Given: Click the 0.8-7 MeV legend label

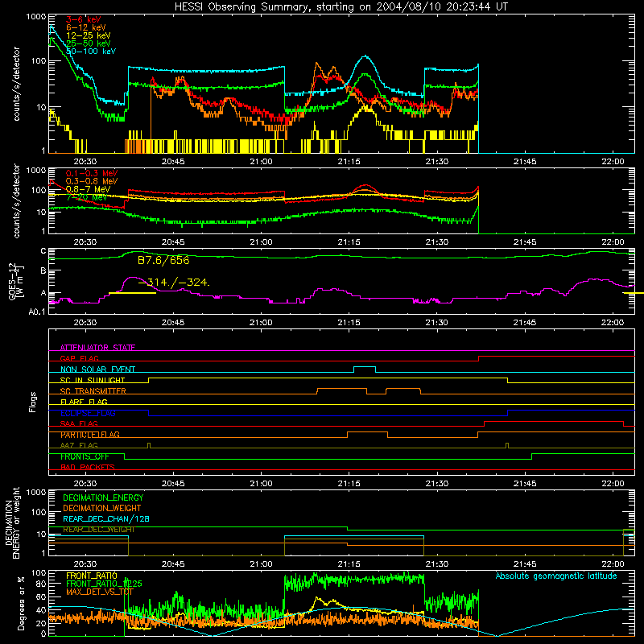Looking at the screenshot, I should (88, 189).
